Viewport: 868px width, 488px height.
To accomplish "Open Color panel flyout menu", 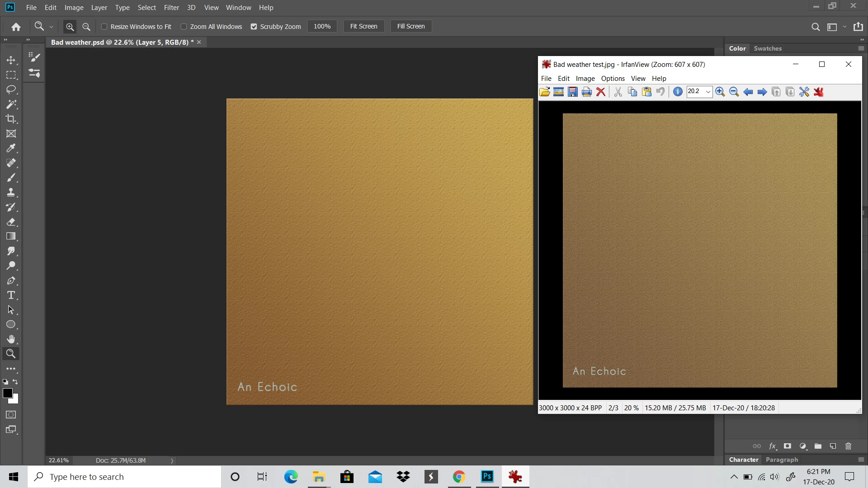I will (861, 48).
